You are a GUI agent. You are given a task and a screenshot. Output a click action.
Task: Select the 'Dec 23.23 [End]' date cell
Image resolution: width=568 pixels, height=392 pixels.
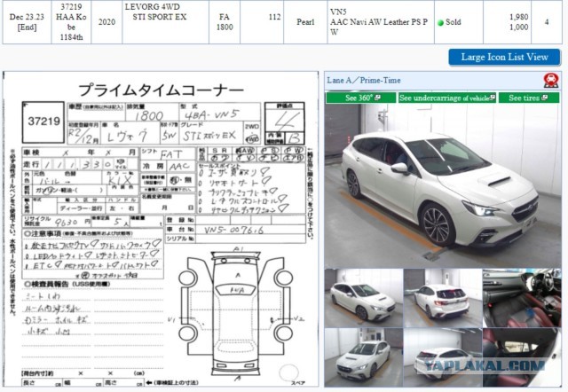[27, 22]
